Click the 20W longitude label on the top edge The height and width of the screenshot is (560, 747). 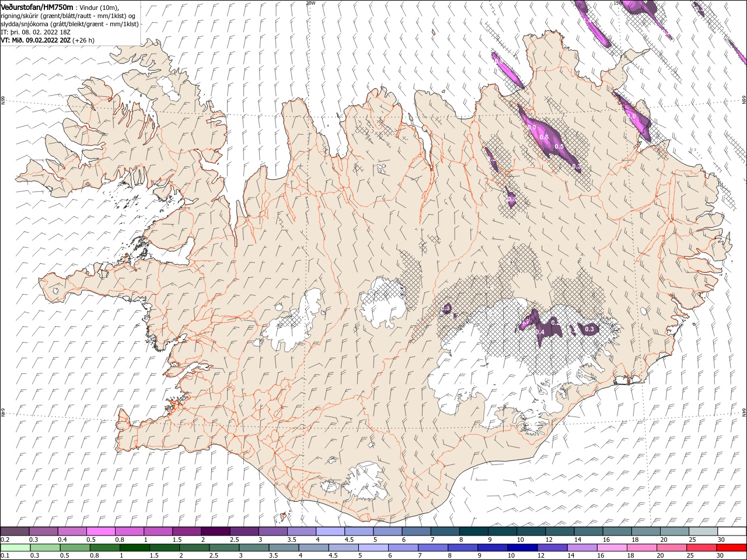click(310, 3)
